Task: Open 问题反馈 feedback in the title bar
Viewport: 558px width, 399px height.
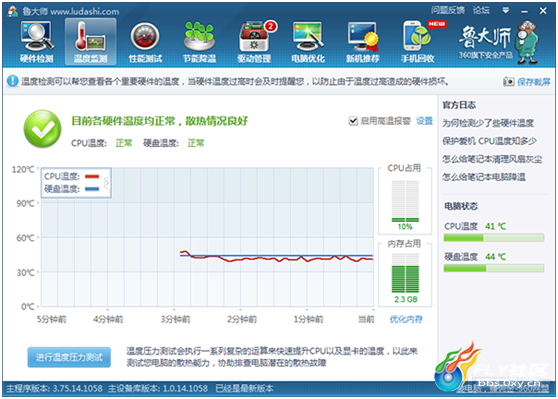Action: click(x=448, y=10)
